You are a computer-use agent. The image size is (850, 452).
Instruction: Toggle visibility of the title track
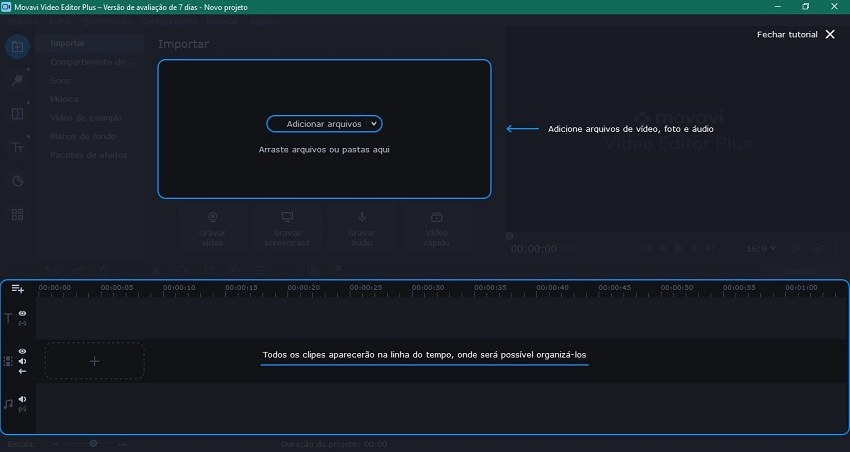pyautogui.click(x=22, y=313)
